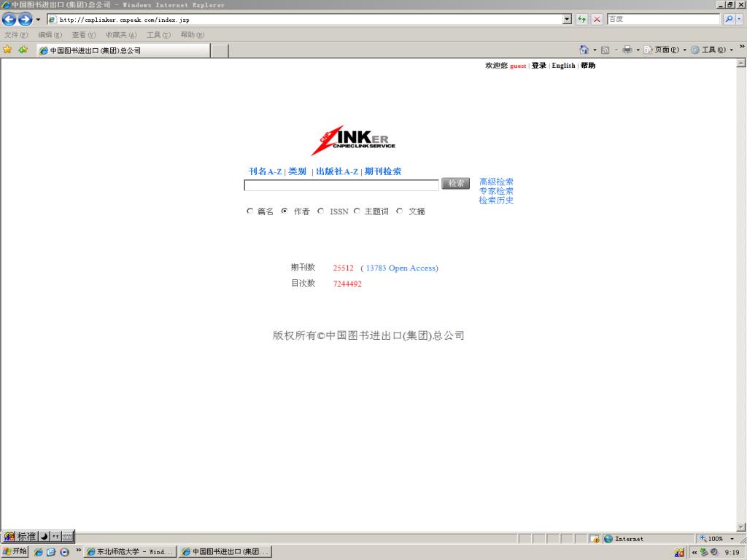The image size is (747, 560).
Task: Select the ISSN radio button
Action: 321,211
